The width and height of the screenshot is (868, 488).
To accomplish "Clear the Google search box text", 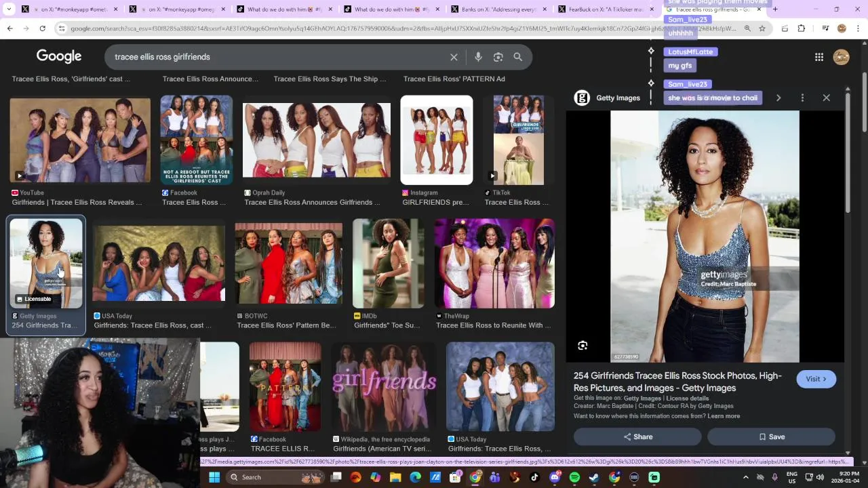I will coord(454,57).
